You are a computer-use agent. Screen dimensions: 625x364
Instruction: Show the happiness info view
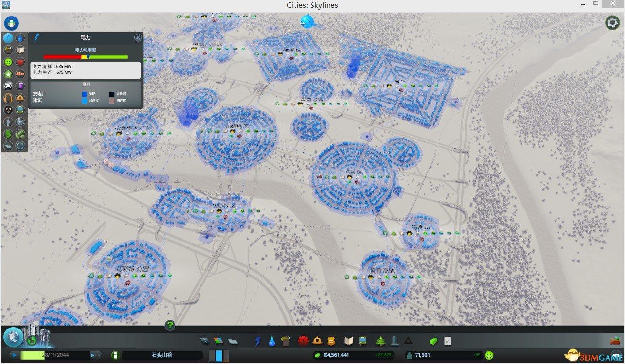click(8, 62)
